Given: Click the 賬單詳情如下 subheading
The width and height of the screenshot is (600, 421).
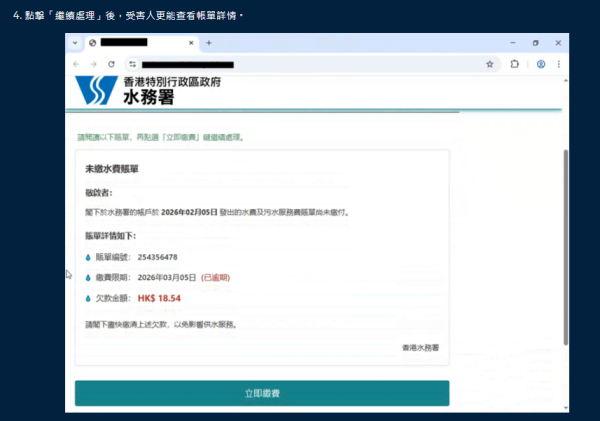Looking at the screenshot, I should click(x=111, y=236).
